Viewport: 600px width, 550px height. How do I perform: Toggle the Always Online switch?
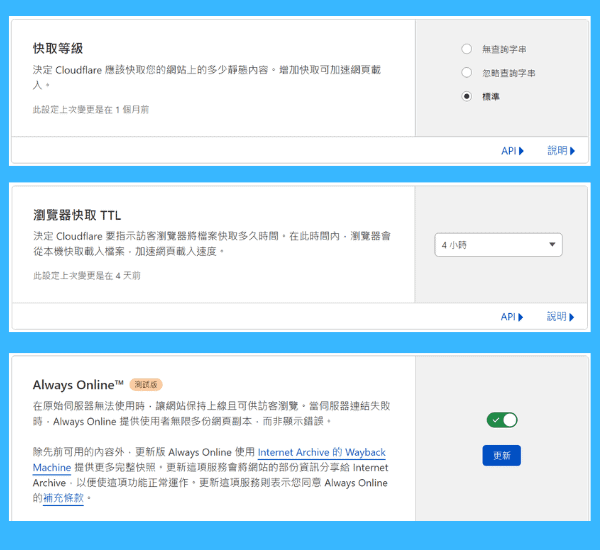tap(502, 420)
